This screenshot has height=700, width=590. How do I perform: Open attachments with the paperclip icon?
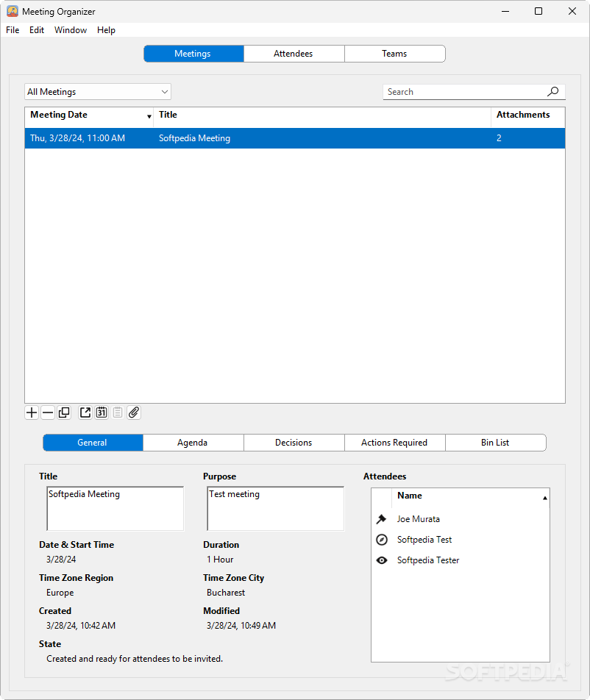click(134, 413)
